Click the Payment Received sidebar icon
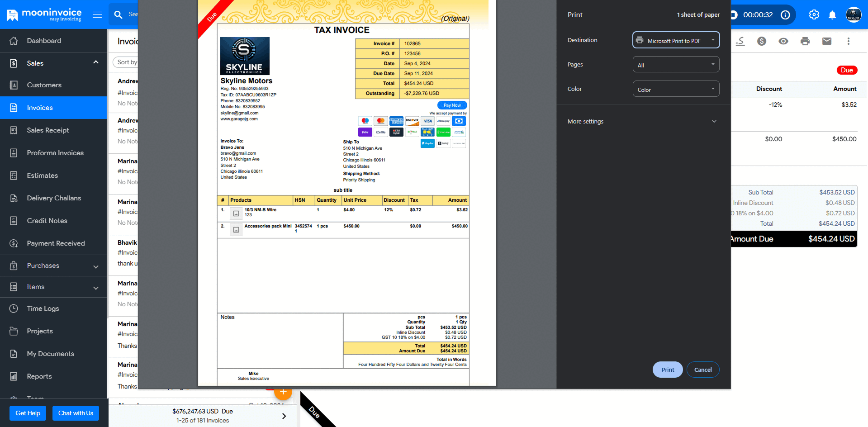This screenshot has height=427, width=868. pos(14,243)
